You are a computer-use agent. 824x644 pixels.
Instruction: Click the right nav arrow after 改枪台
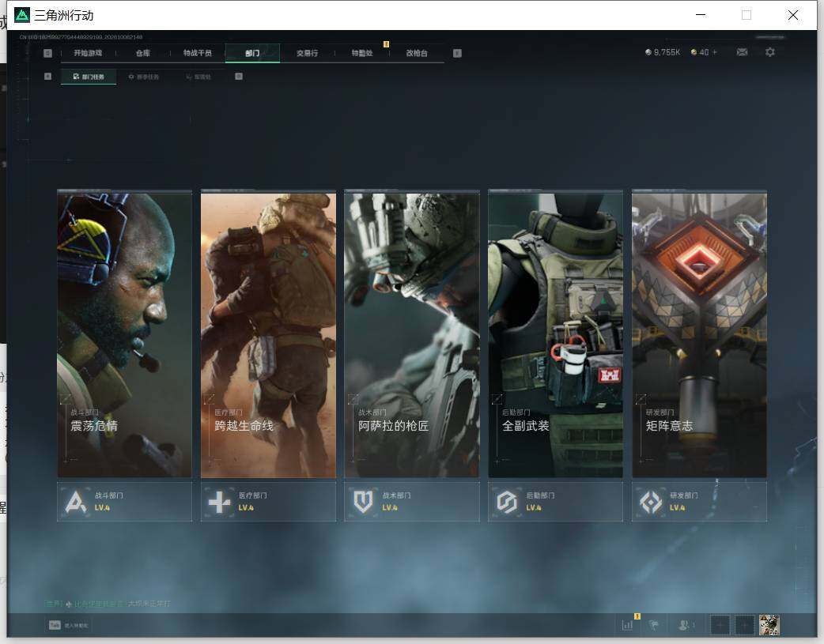coord(457,53)
